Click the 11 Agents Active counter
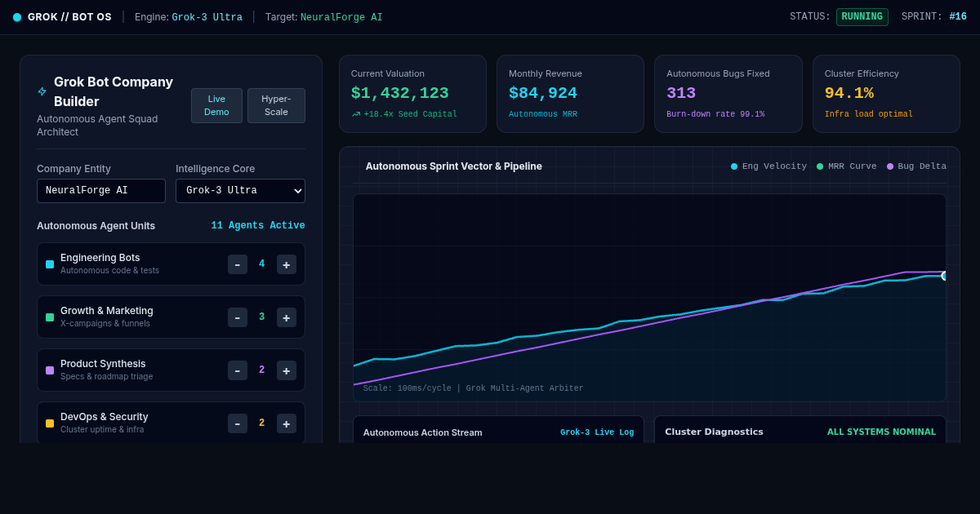 pos(258,226)
